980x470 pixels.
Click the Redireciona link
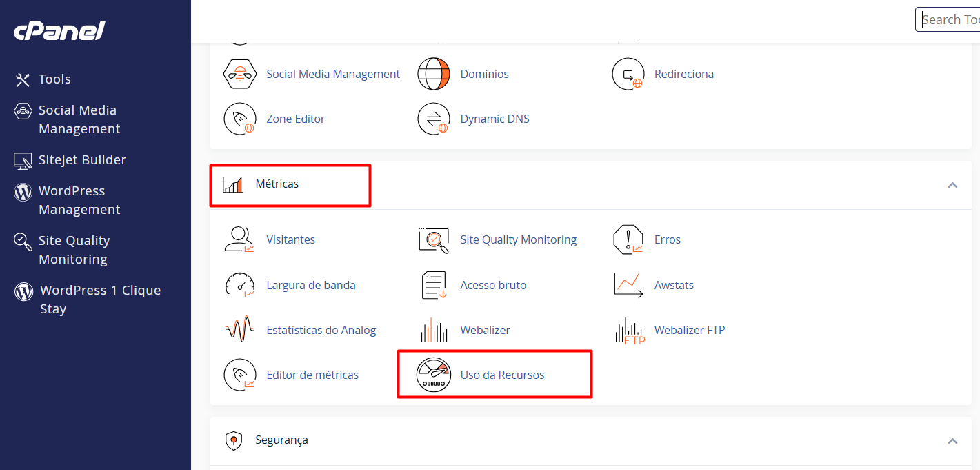coord(683,73)
